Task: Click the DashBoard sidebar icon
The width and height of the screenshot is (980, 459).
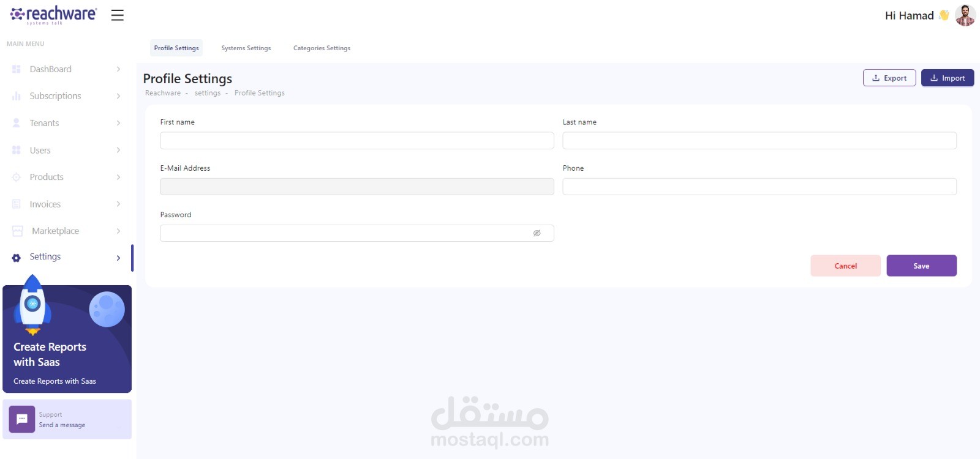Action: coord(17,69)
